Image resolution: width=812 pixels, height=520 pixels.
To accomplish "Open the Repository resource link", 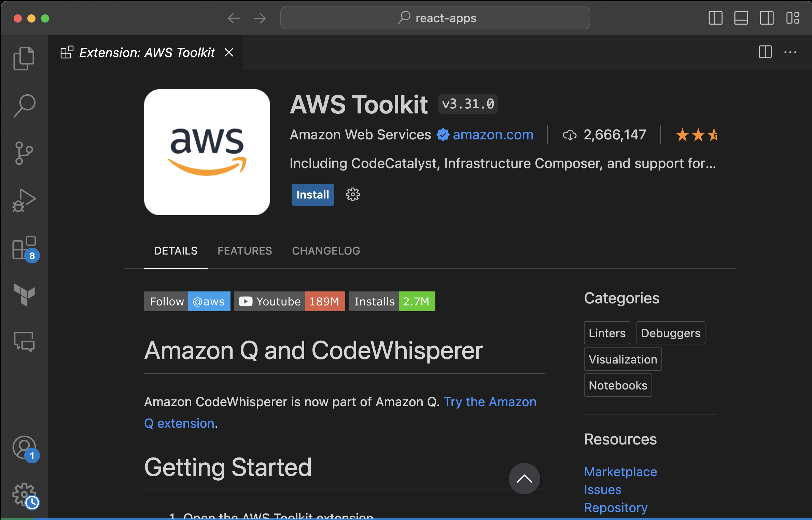I will point(616,508).
